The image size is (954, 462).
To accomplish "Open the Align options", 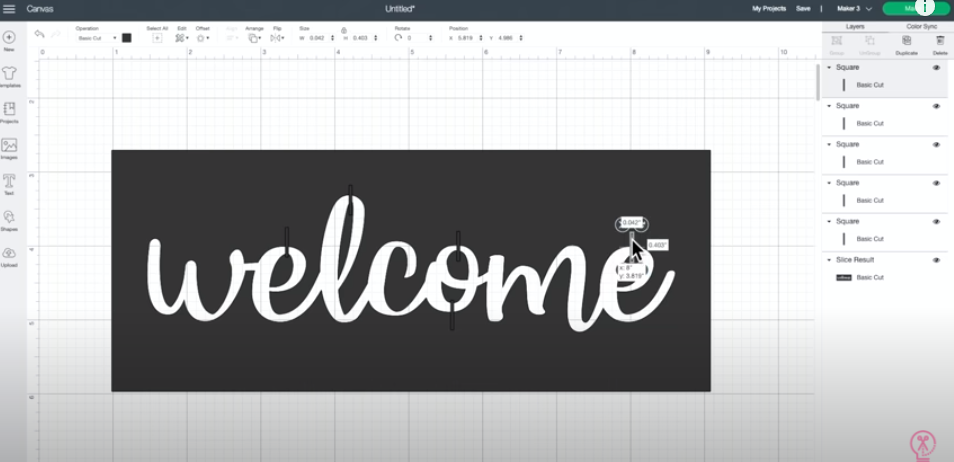I will tap(232, 38).
